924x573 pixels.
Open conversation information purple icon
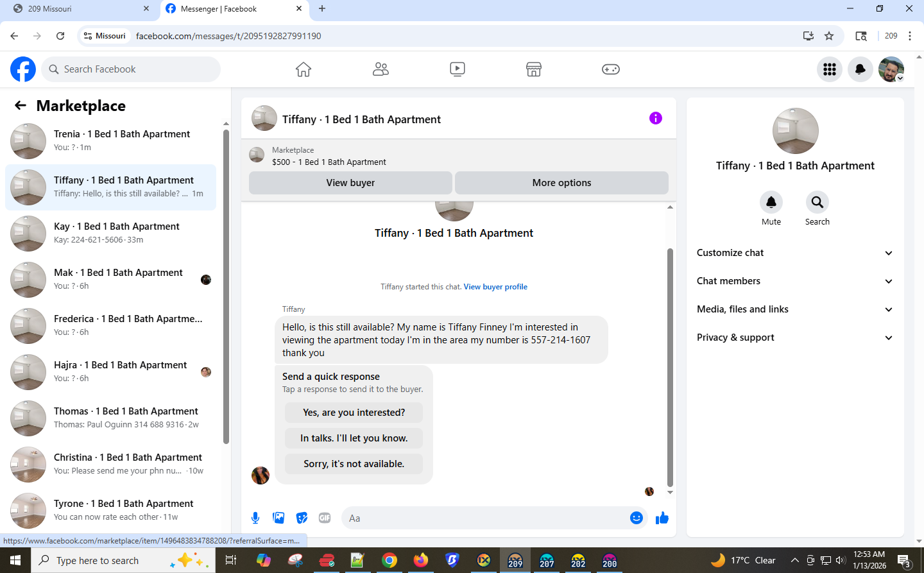point(655,118)
